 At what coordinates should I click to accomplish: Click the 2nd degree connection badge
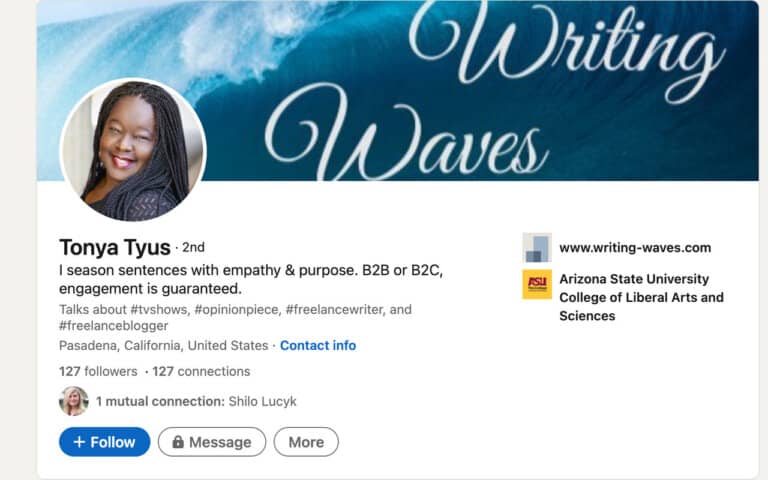[193, 247]
